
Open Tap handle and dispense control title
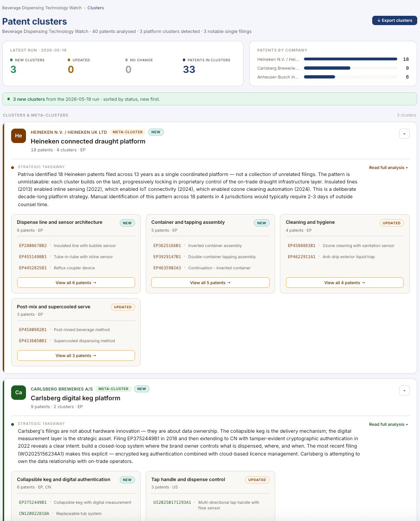tap(188, 480)
